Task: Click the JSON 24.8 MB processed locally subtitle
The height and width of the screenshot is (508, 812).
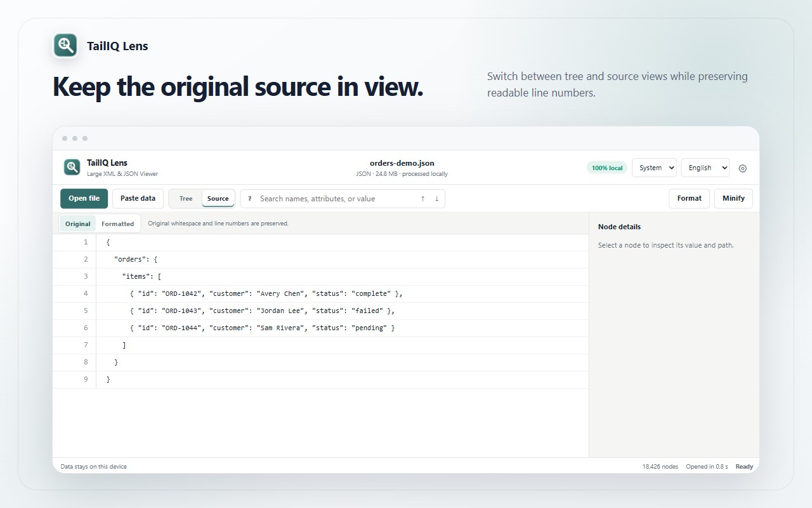Action: tap(402, 174)
